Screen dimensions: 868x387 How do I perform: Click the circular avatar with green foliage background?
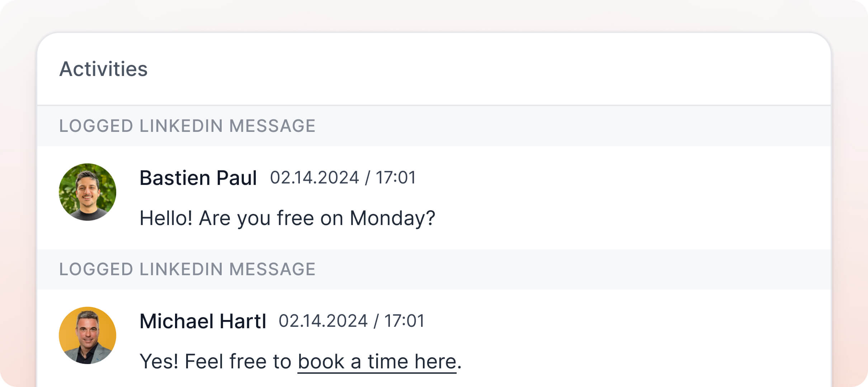pyautogui.click(x=87, y=192)
